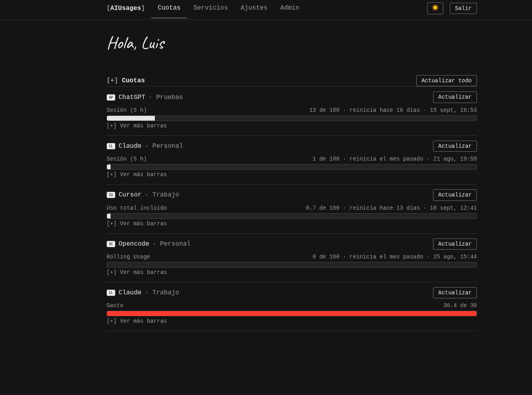Refresh the Claude Personal quota
This screenshot has width=532, height=395.
455,146
